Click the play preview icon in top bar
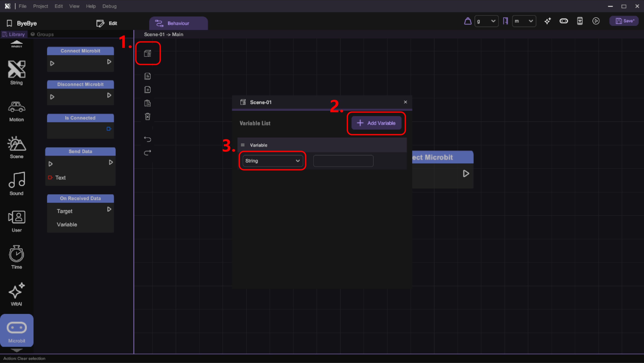 point(596,21)
